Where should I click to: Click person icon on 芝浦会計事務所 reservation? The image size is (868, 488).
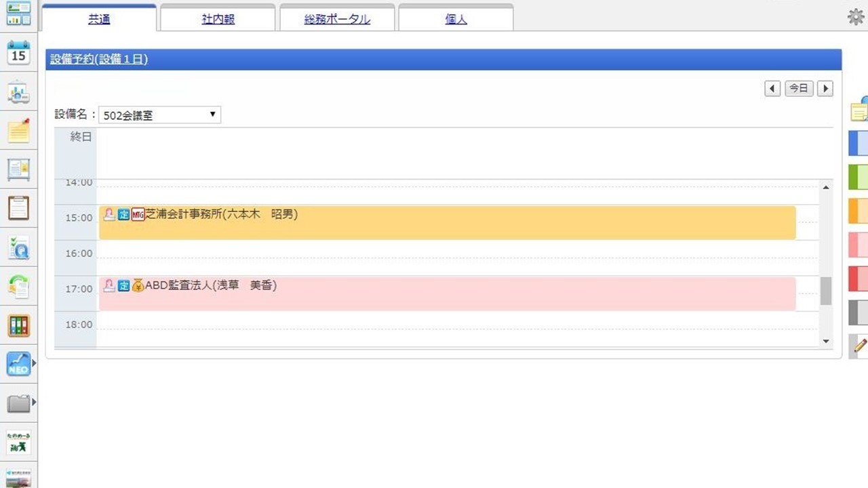pyautogui.click(x=108, y=215)
